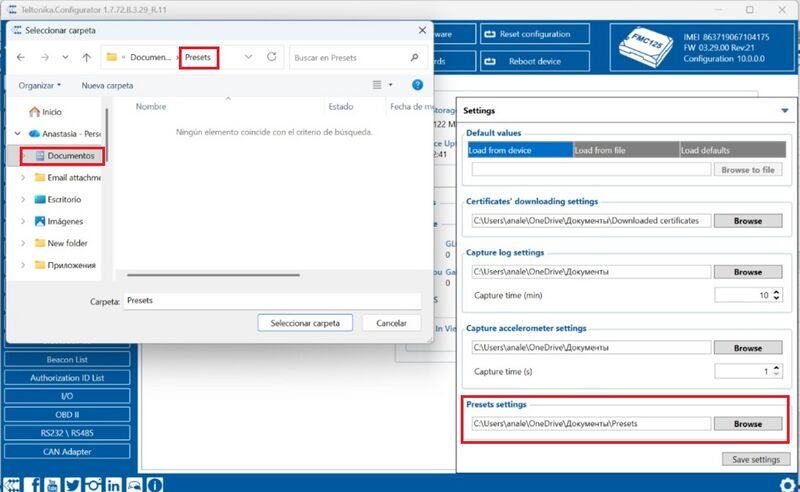Click the FMC125 device image
This screenshot has width=800, height=492.
(x=645, y=47)
